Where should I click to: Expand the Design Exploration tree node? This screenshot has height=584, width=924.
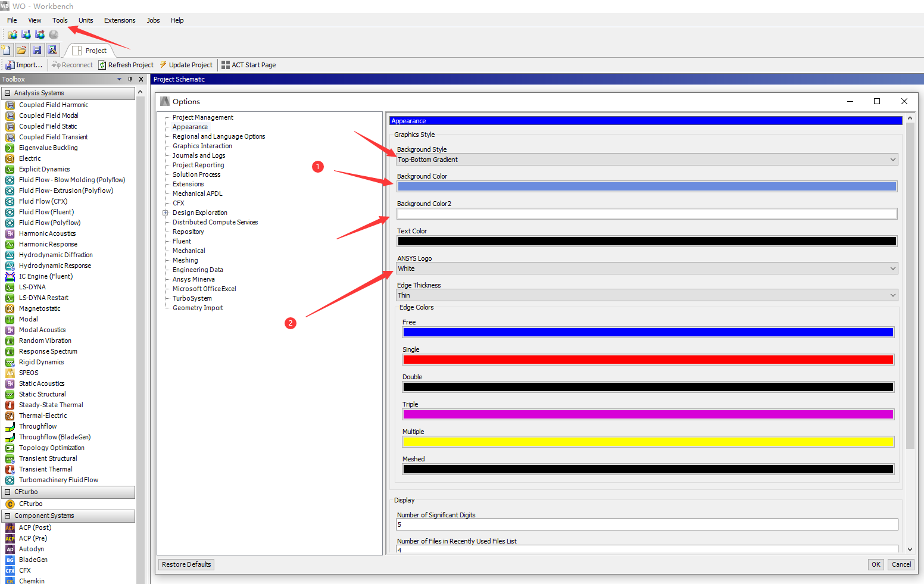click(165, 213)
